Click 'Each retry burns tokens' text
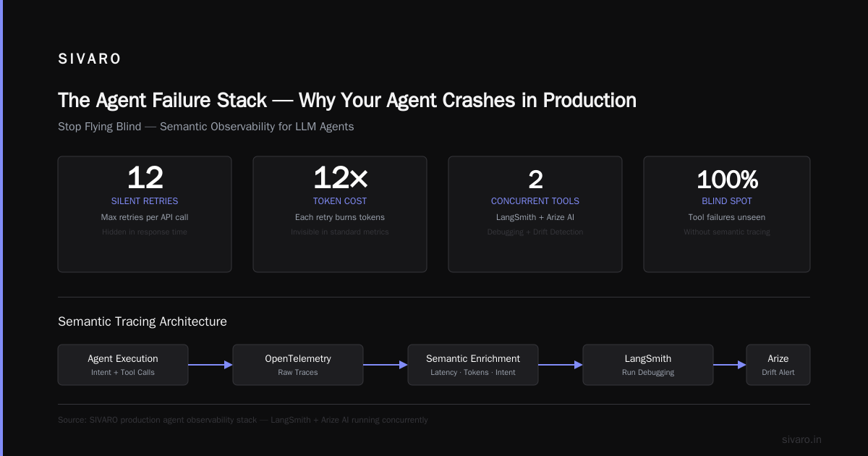Screen dimensions: 868x456 tap(340, 217)
